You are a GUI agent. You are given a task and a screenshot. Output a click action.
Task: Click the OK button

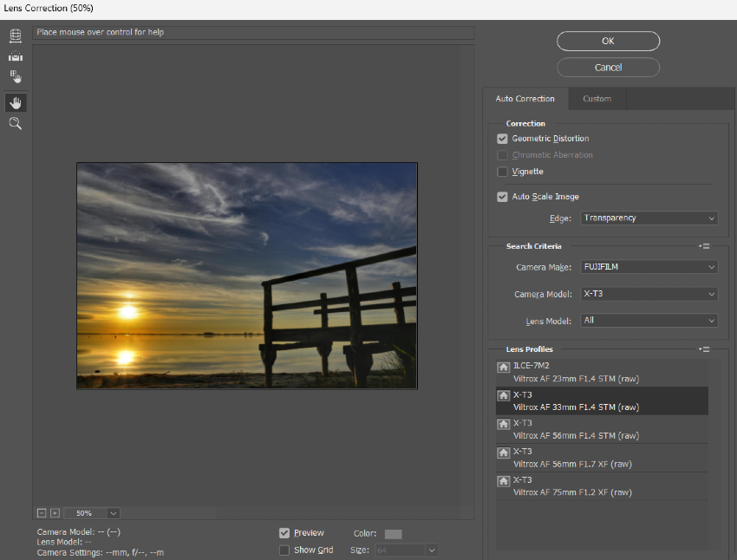click(x=608, y=41)
